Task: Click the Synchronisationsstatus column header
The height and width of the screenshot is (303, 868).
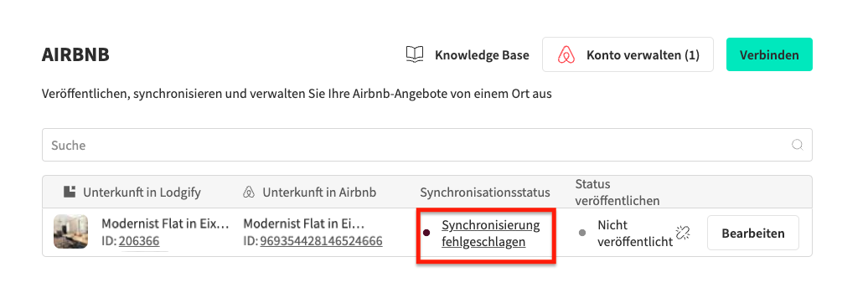Action: [x=485, y=193]
